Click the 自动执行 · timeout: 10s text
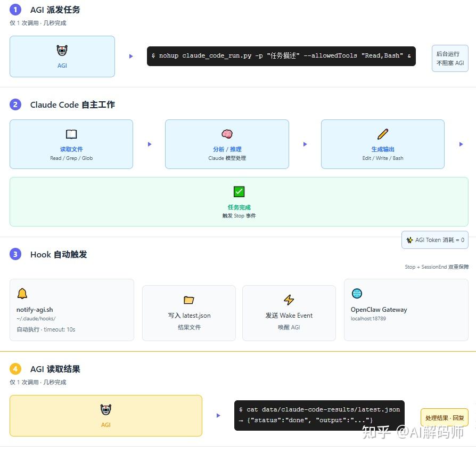476x452 pixels. [x=46, y=329]
